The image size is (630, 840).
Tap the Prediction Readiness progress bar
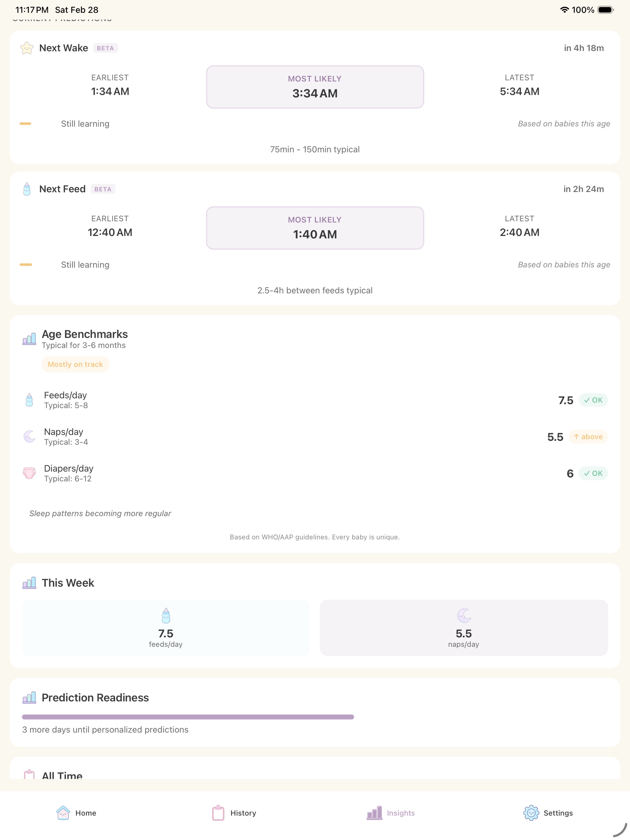point(188,717)
